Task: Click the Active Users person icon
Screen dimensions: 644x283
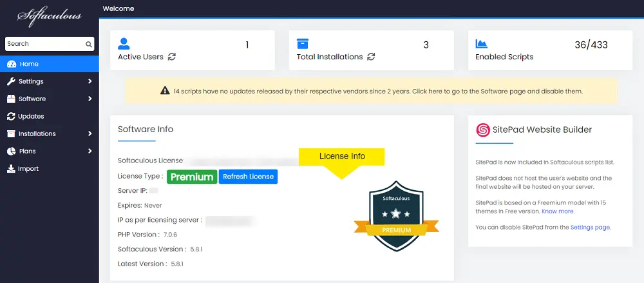Action: pos(124,44)
